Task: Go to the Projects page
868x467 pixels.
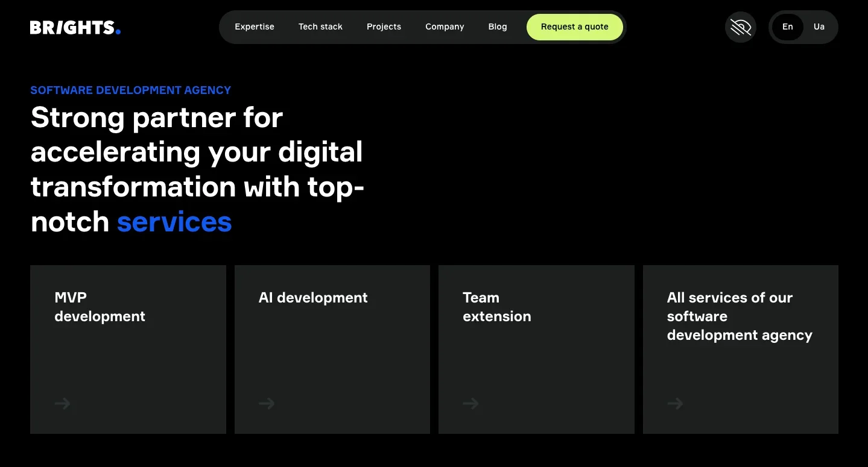Action: pyautogui.click(x=384, y=27)
